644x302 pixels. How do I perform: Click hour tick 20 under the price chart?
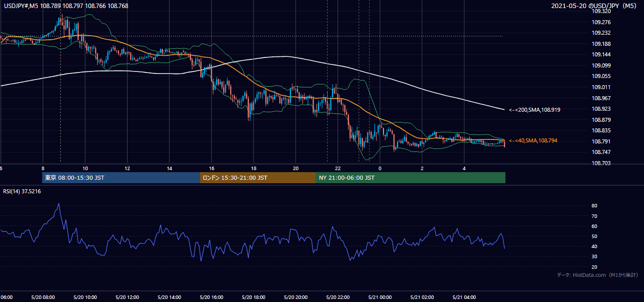(296, 169)
